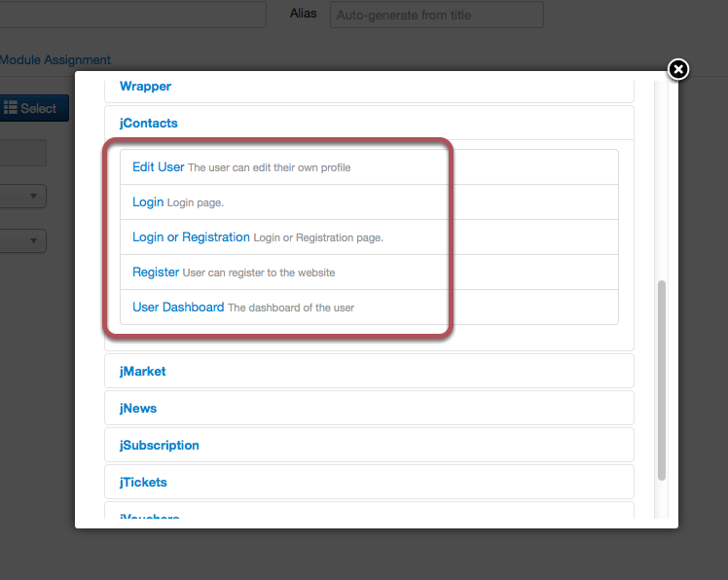Click the 'Login or Registration page.' description text
This screenshot has width=728, height=580.
coord(318,237)
